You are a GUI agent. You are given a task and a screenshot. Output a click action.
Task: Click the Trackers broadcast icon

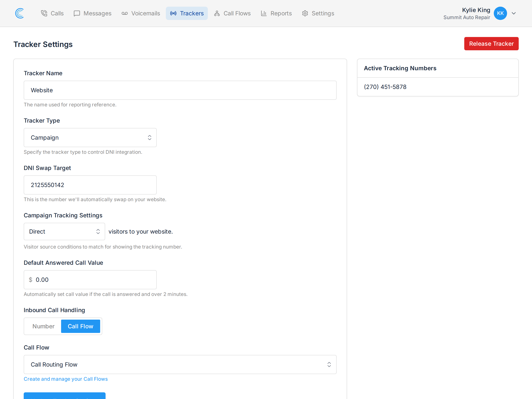coord(173,13)
